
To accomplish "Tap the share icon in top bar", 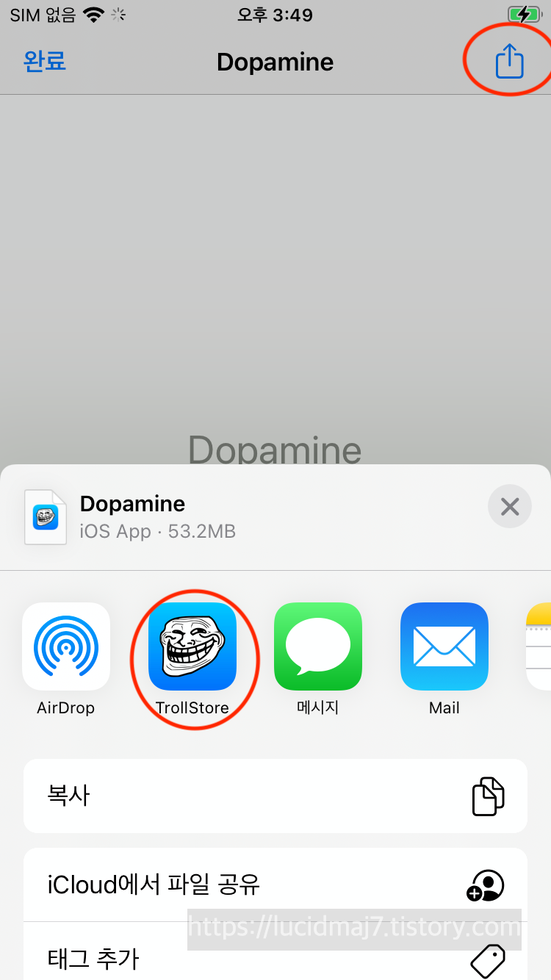I will (x=509, y=60).
